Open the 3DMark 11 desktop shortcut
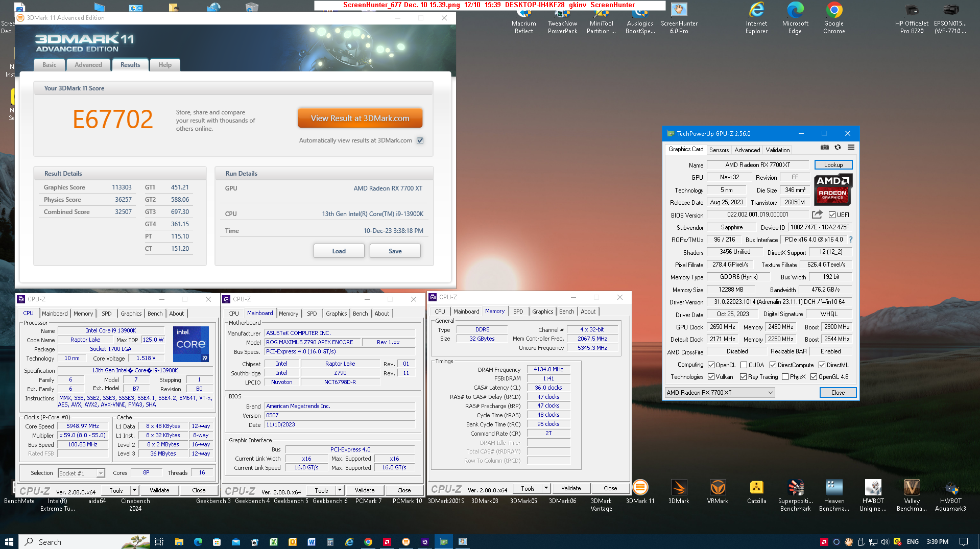 (640, 492)
